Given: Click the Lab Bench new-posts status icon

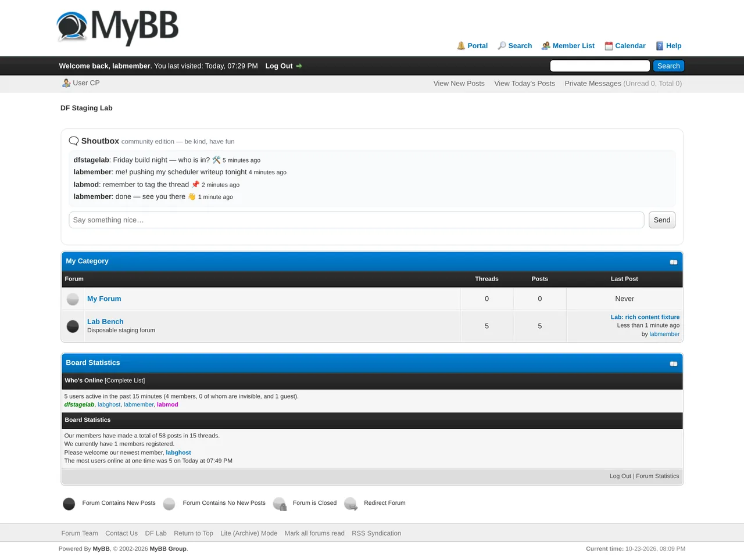Looking at the screenshot, I should pyautogui.click(x=73, y=326).
